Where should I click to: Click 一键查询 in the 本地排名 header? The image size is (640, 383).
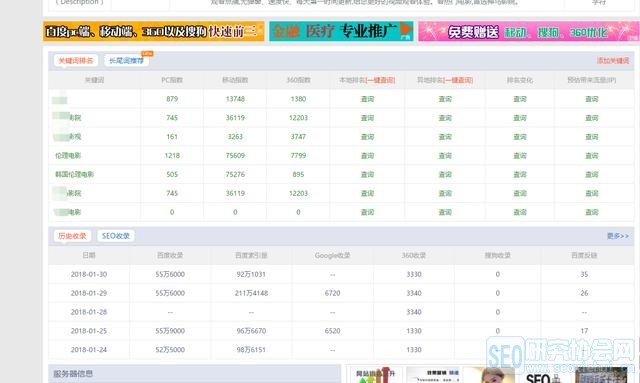(380, 80)
